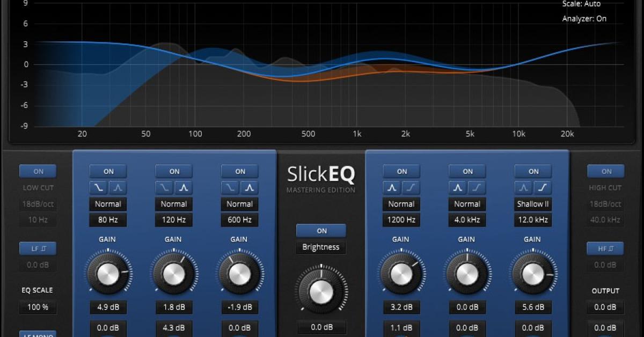Click the high cut 40.0 kHz frequency box

coord(605,219)
